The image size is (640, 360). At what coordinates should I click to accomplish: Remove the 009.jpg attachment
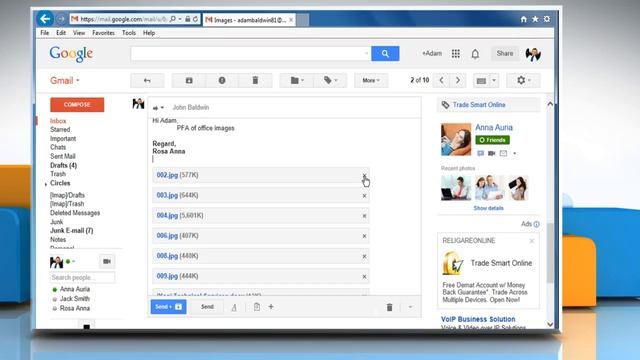click(x=364, y=276)
